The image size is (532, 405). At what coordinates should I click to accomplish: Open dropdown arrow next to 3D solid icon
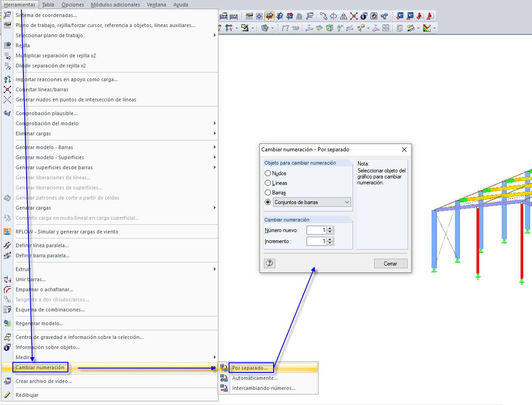pos(273,28)
